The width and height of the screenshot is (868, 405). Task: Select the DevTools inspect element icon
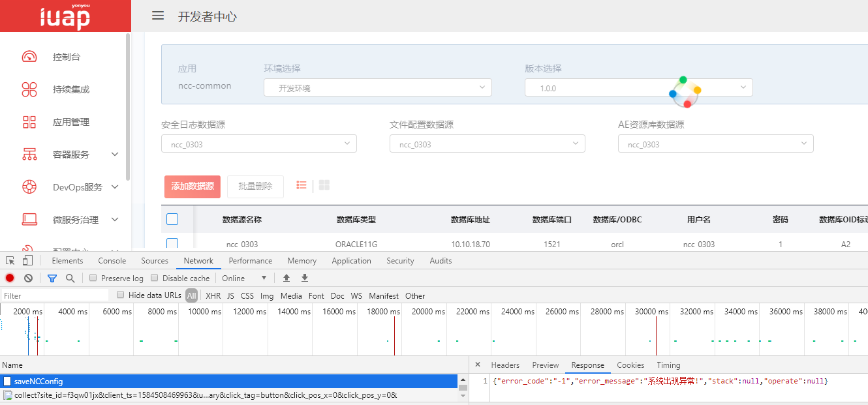tap(10, 261)
